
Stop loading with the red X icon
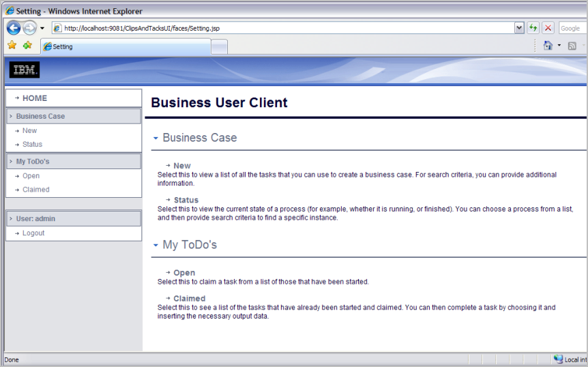(x=548, y=28)
